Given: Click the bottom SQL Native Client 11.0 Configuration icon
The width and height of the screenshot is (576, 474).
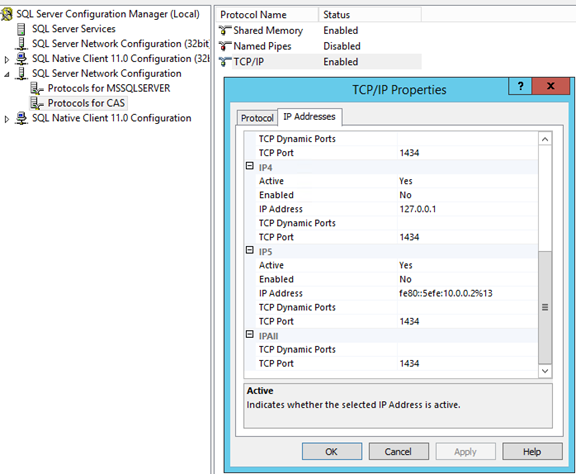Looking at the screenshot, I should (x=22, y=118).
